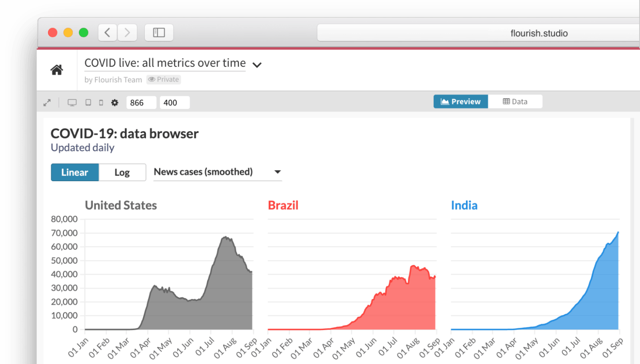640x364 pixels.
Task: Toggle the Private visibility badge
Action: coord(164,80)
